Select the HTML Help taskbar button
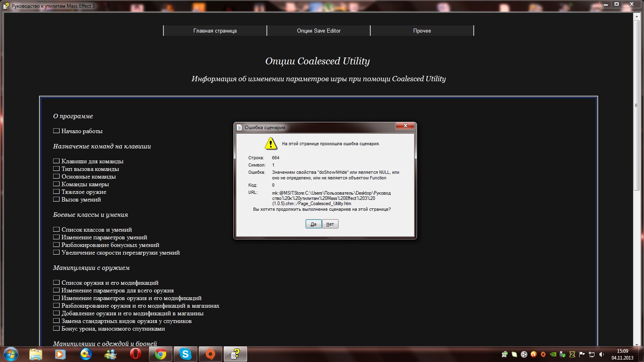This screenshot has height=362, width=644. pyautogui.click(x=235, y=354)
